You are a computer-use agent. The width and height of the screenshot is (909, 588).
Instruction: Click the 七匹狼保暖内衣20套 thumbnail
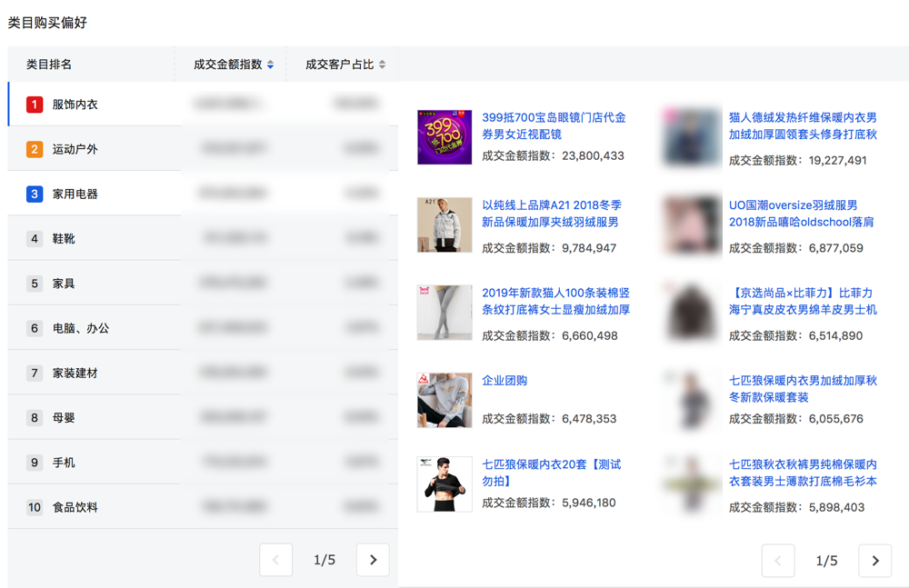[445, 484]
